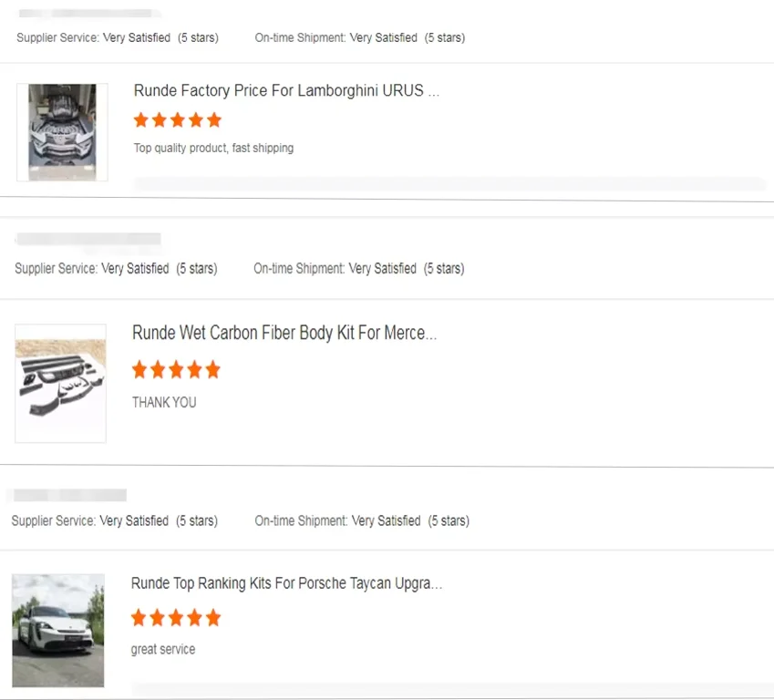Open the Porsche Taycan product thumbnail
The height and width of the screenshot is (700, 774).
58,631
